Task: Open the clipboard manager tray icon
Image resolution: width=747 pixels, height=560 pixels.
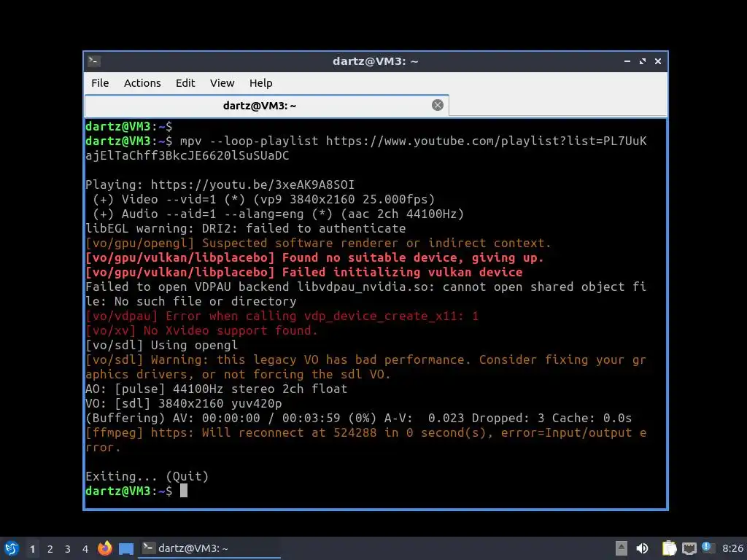Action: click(x=670, y=548)
